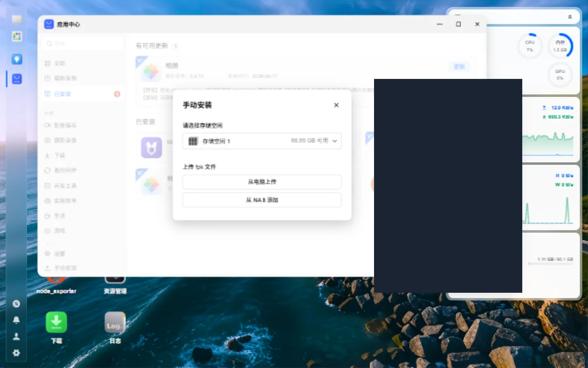Collapse the system monitor widget panel
This screenshot has height=368, width=588.
pyautogui.click(x=570, y=17)
